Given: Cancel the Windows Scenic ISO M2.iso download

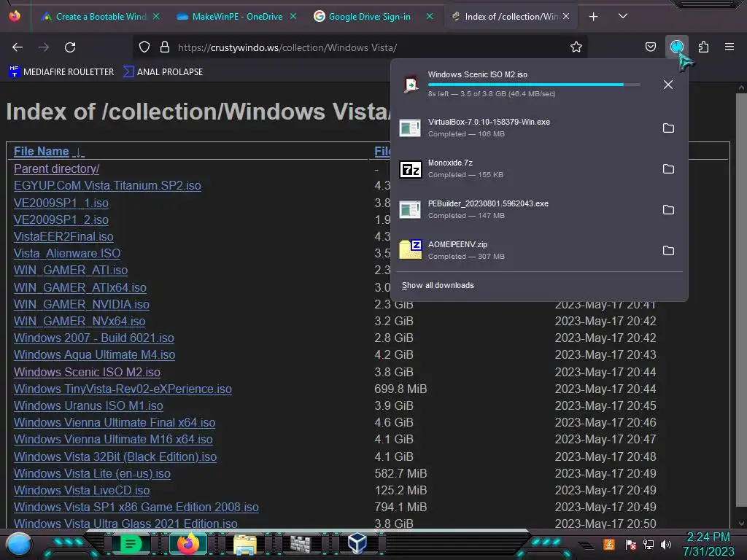Looking at the screenshot, I should click(x=668, y=85).
